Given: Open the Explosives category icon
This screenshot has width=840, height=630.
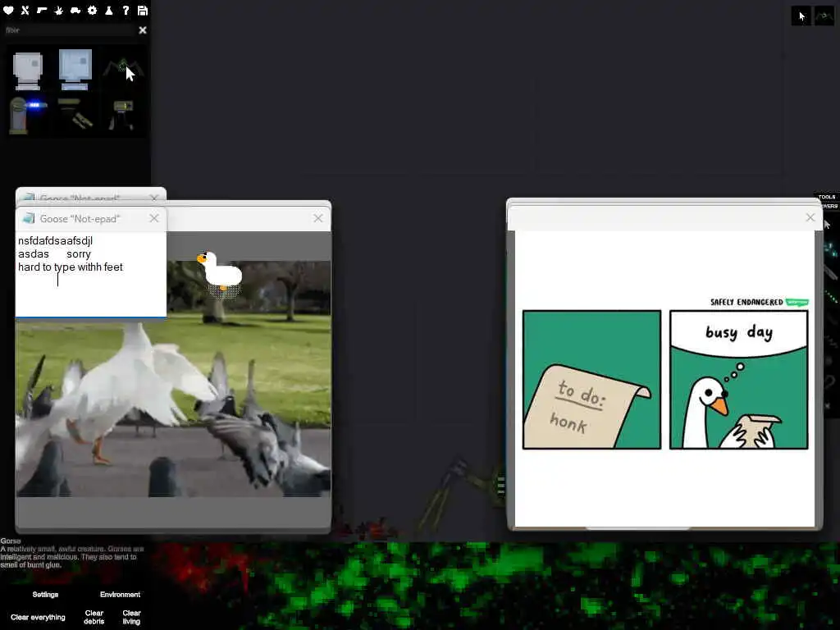Looking at the screenshot, I should tap(59, 10).
